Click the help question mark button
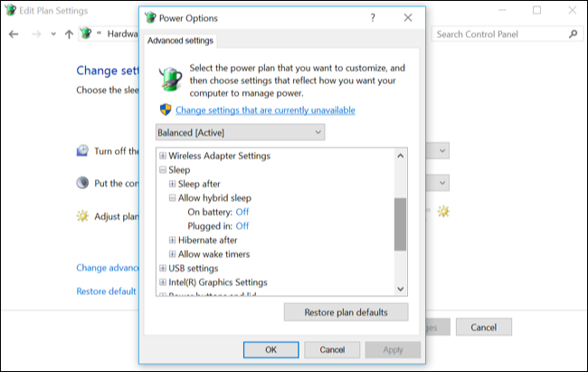The width and height of the screenshot is (588, 372). coord(373,17)
